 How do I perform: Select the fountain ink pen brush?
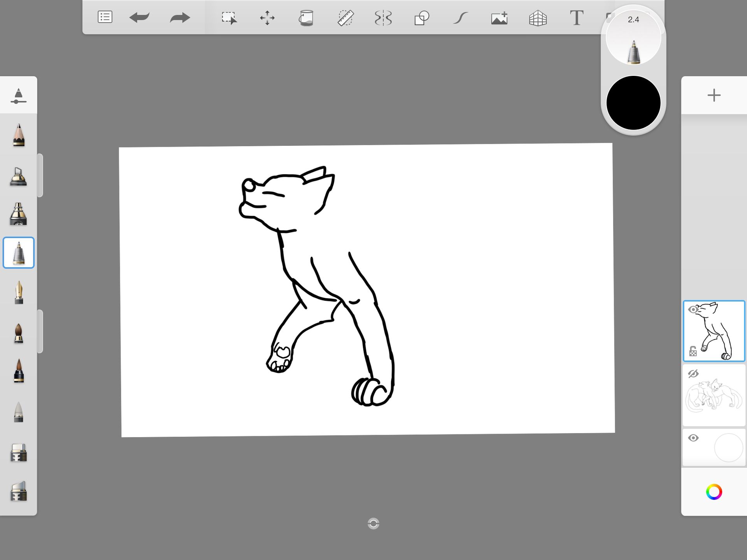click(19, 292)
